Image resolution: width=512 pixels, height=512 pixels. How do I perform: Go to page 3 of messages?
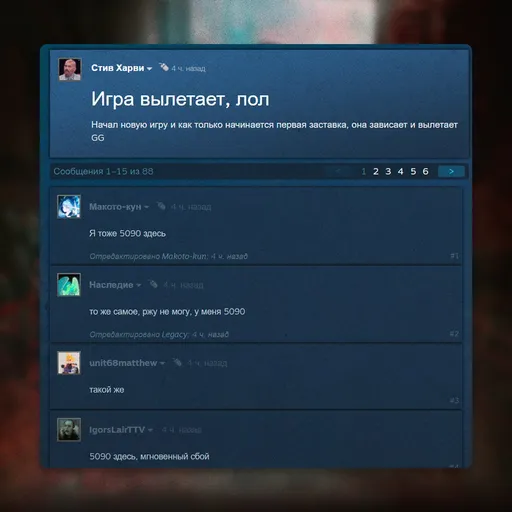[388, 171]
